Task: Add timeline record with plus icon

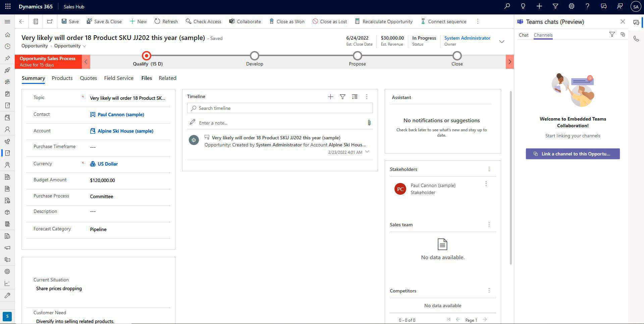Action: click(x=330, y=97)
